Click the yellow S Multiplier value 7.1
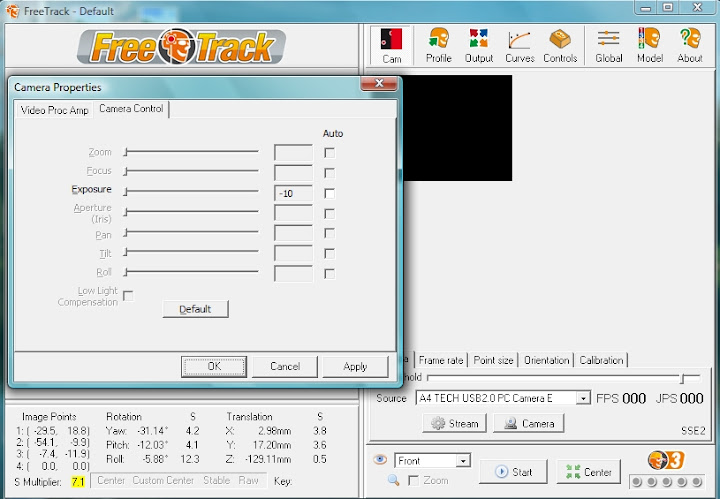Image resolution: width=720 pixels, height=499 pixels. [x=78, y=482]
